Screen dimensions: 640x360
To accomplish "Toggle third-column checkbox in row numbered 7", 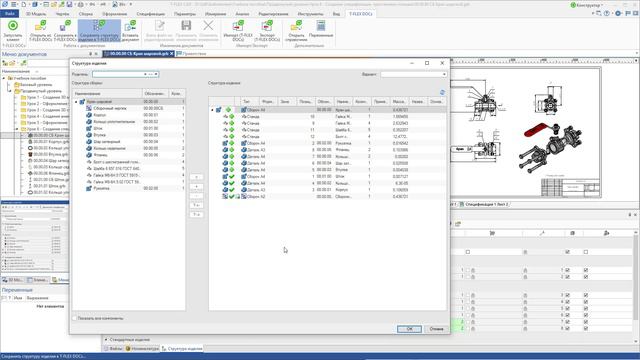I will pos(567,322).
